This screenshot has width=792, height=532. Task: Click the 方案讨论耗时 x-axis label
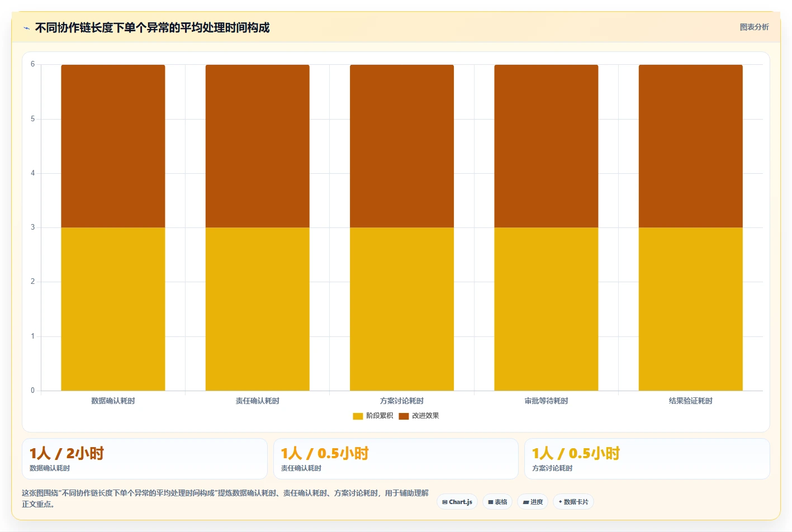[402, 401]
